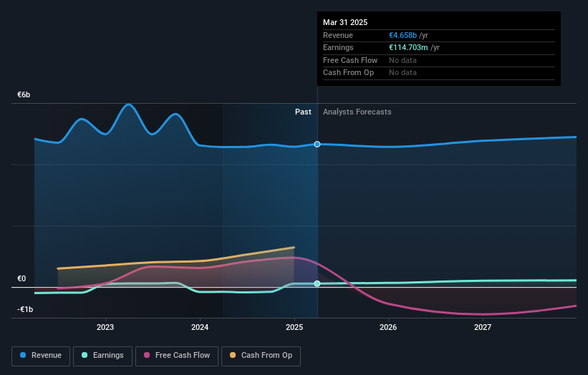Click the €6b y-axis label

24,94
